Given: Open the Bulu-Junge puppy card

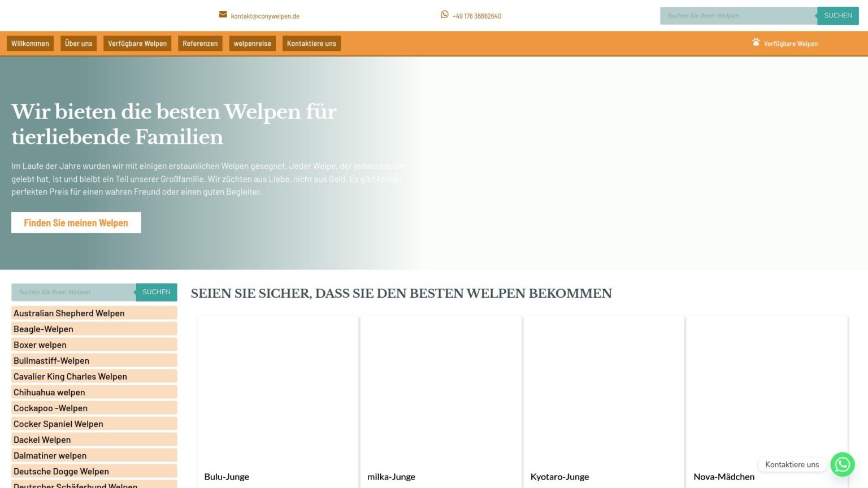Looking at the screenshot, I should (x=277, y=395).
